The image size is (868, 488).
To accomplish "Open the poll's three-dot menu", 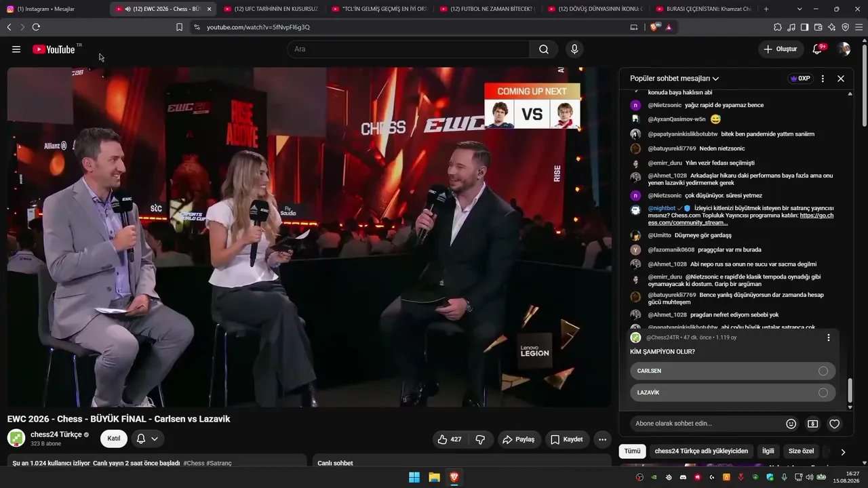I will click(828, 338).
